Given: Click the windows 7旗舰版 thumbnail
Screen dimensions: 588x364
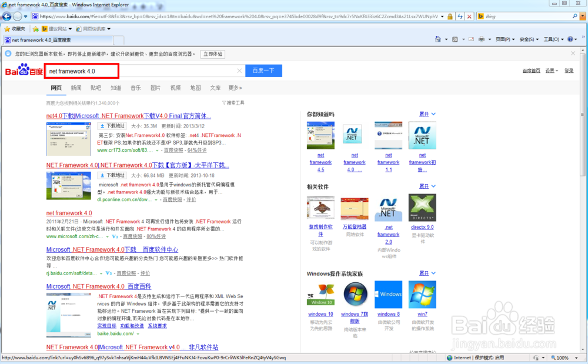Looking at the screenshot, I should (x=355, y=294).
